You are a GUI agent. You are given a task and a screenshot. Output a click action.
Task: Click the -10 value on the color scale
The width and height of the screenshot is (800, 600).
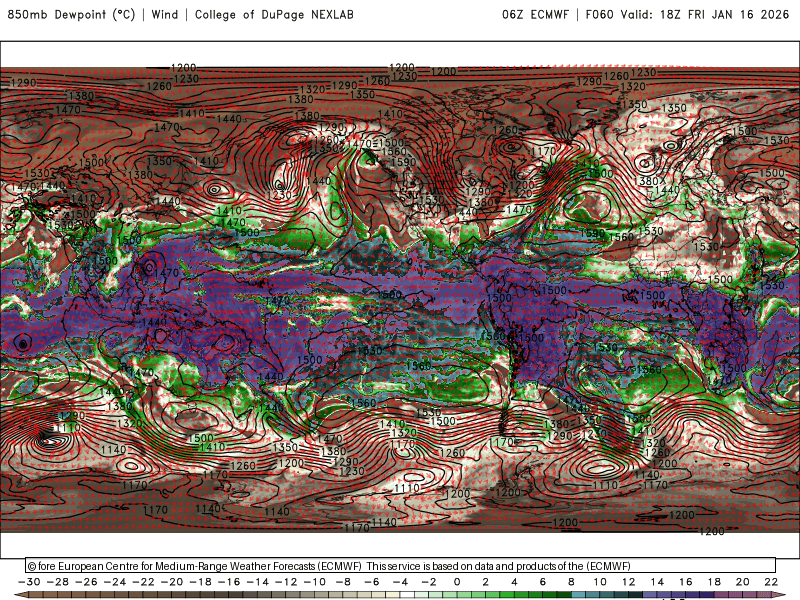pos(315,582)
